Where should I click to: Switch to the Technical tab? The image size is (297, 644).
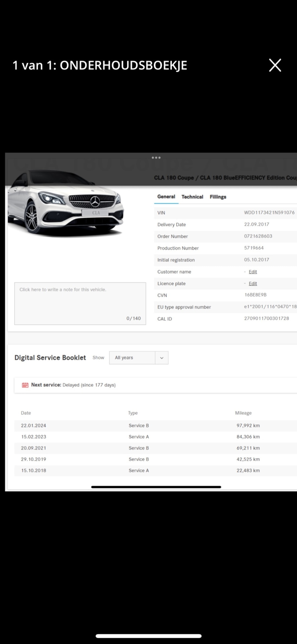pyautogui.click(x=192, y=197)
